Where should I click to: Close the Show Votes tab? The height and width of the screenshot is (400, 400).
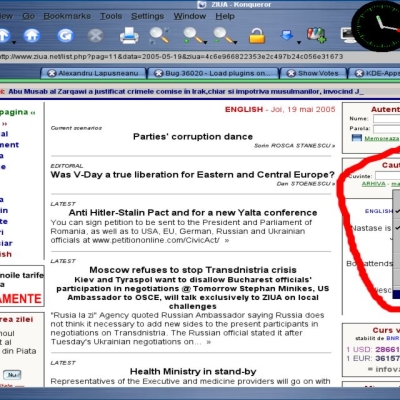click(291, 73)
